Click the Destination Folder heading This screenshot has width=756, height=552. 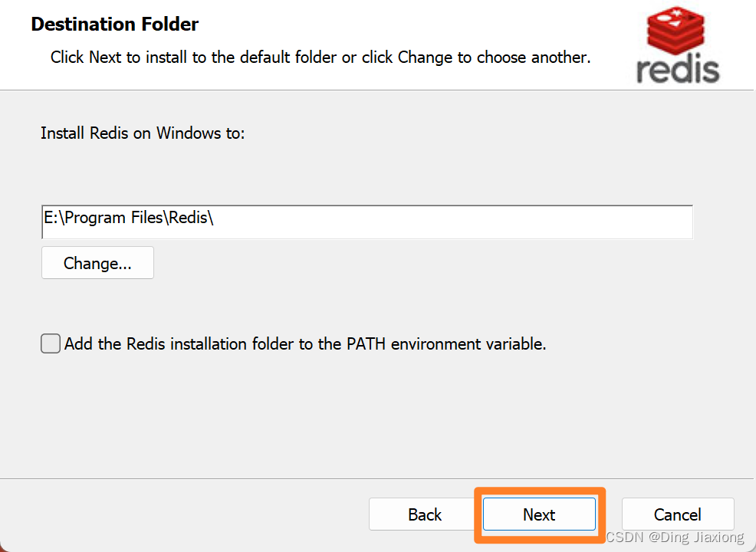pyautogui.click(x=115, y=24)
